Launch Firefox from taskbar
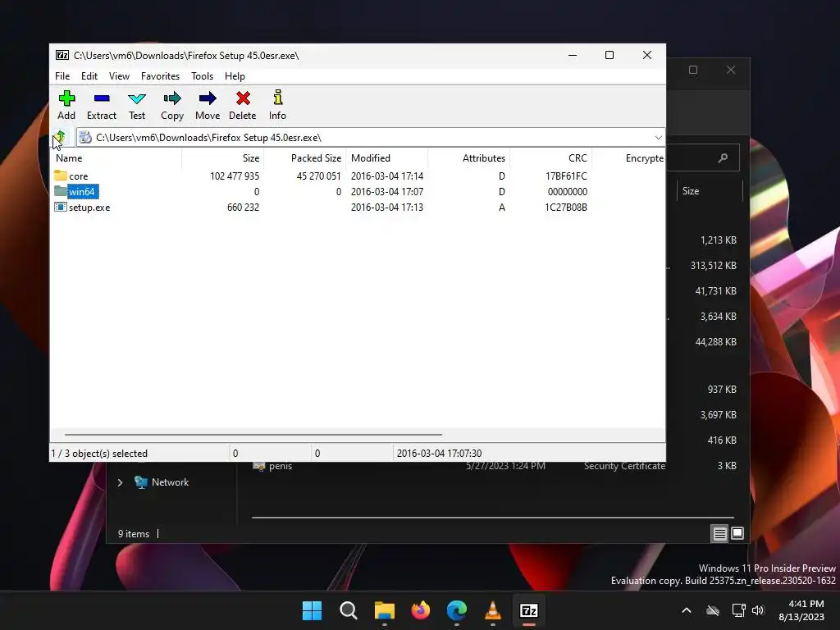840x630 pixels. pyautogui.click(x=421, y=610)
